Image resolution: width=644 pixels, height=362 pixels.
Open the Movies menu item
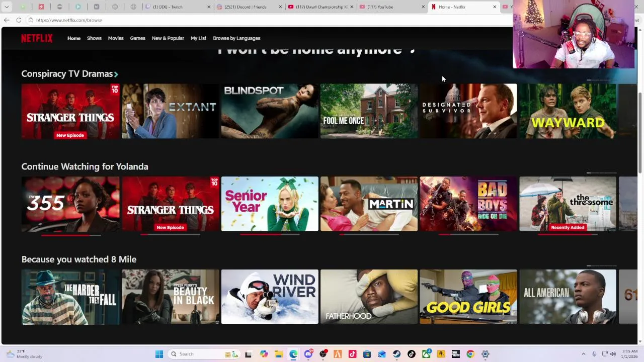[x=116, y=38]
